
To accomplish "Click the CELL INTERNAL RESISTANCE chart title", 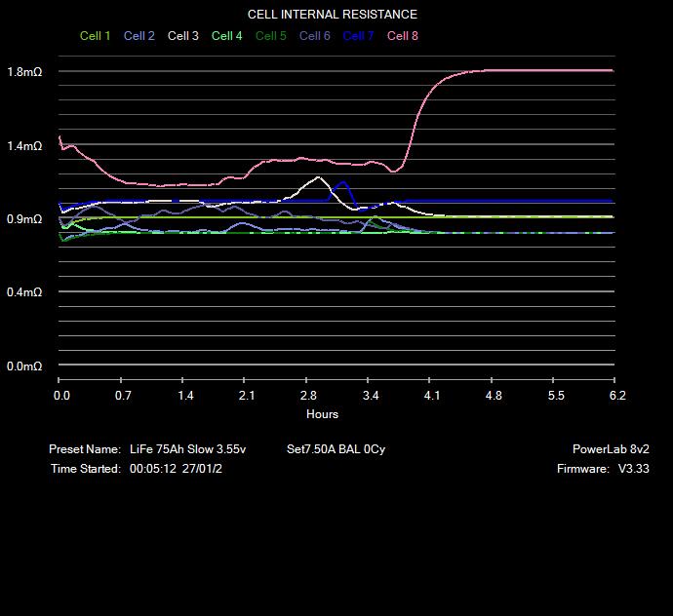I will [332, 15].
